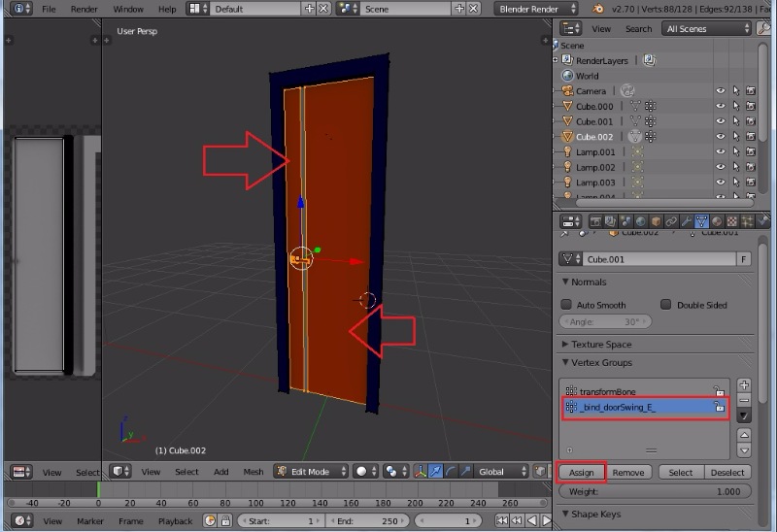Jump to timeline start playback icon
Viewport: 777px width, 532px height.
point(502,521)
